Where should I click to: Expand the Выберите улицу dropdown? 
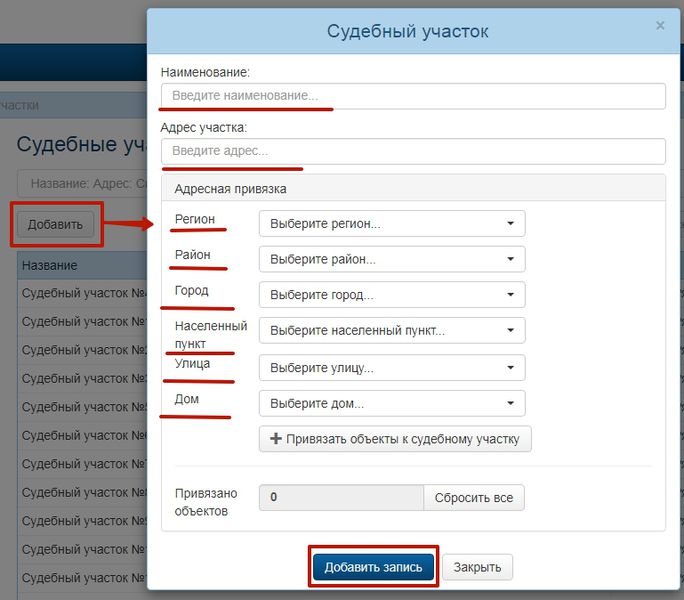(392, 367)
